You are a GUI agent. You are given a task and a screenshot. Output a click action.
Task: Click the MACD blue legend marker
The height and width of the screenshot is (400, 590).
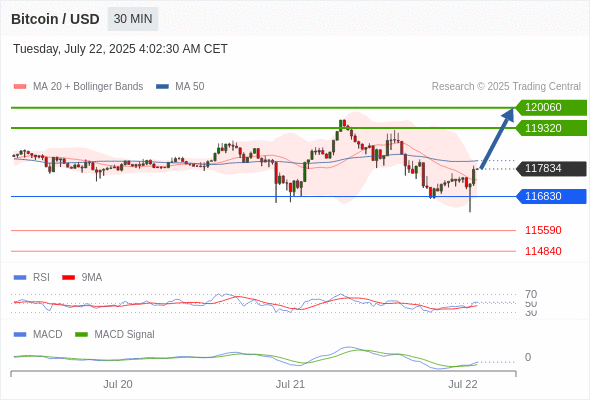coord(20,335)
